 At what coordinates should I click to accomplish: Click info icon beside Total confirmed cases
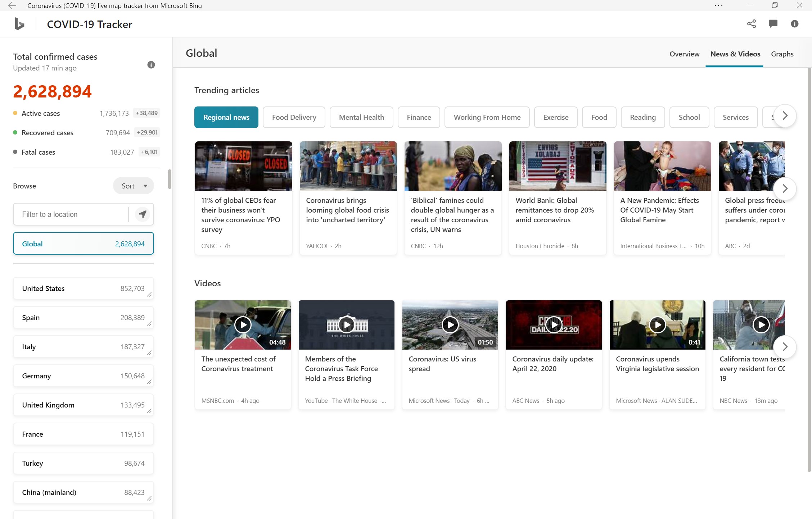(x=151, y=65)
